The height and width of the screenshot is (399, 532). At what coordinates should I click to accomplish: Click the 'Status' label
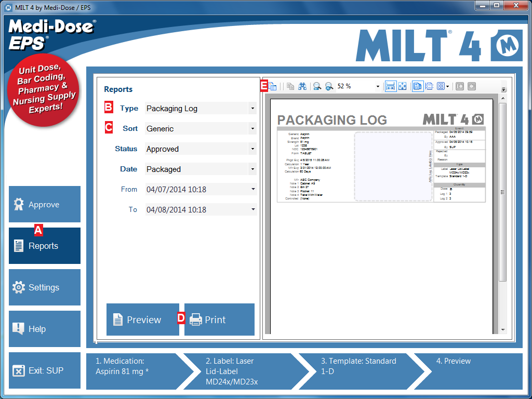[x=126, y=149]
